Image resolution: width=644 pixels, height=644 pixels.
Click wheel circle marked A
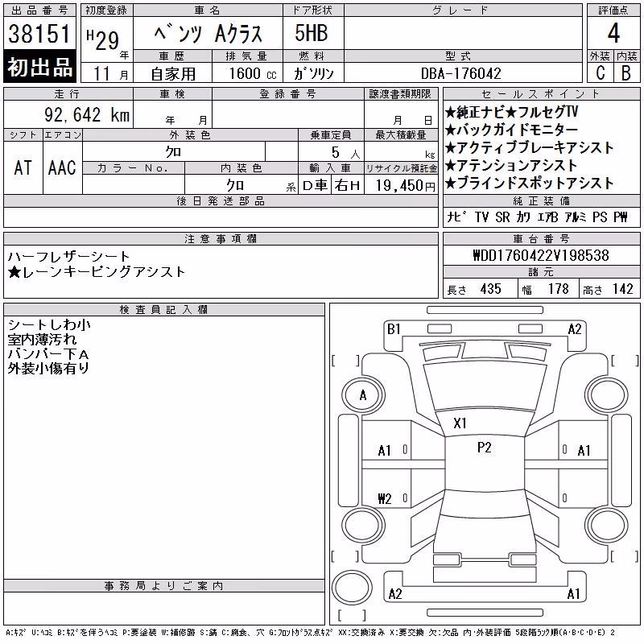coord(363,396)
